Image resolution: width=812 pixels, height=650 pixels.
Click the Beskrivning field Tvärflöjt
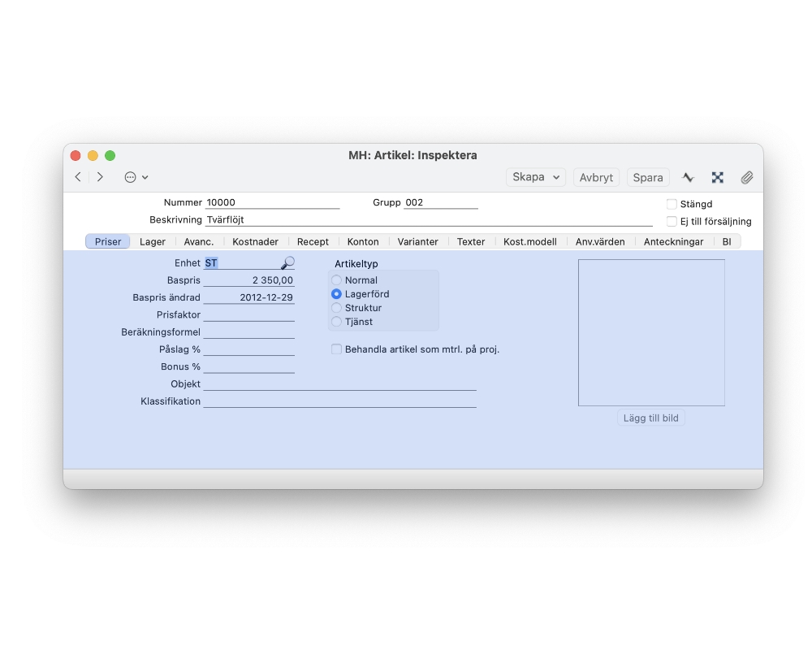pyautogui.click(x=429, y=219)
